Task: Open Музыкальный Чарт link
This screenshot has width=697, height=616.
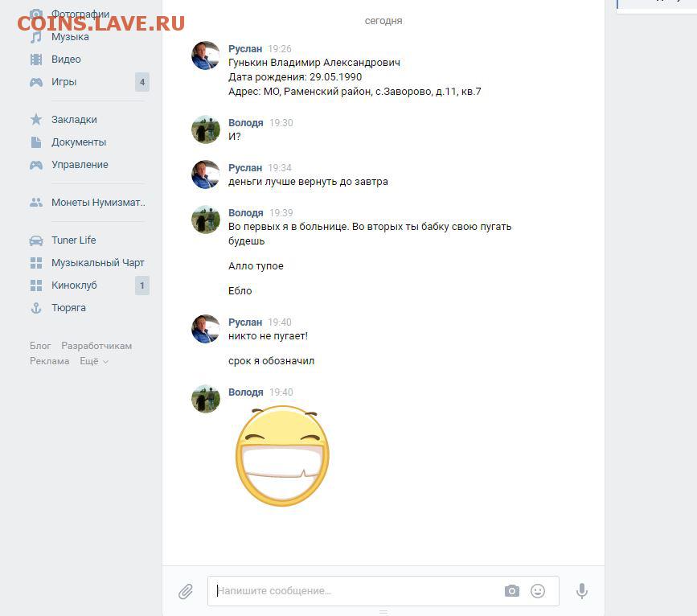Action: (x=98, y=263)
